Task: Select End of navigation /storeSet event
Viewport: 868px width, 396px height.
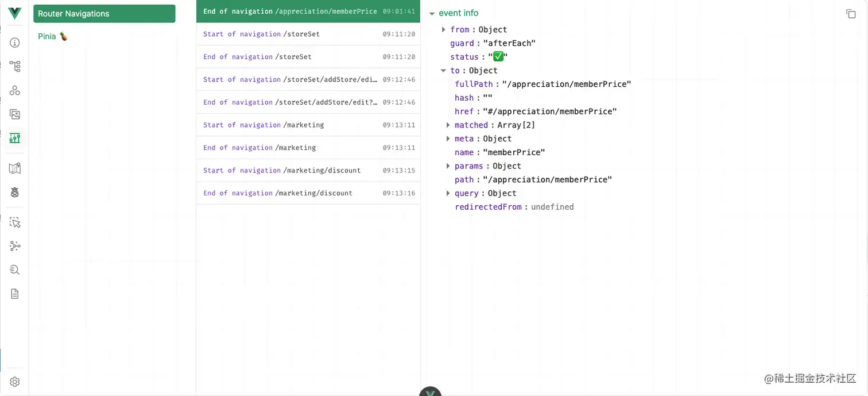Action: [x=308, y=57]
